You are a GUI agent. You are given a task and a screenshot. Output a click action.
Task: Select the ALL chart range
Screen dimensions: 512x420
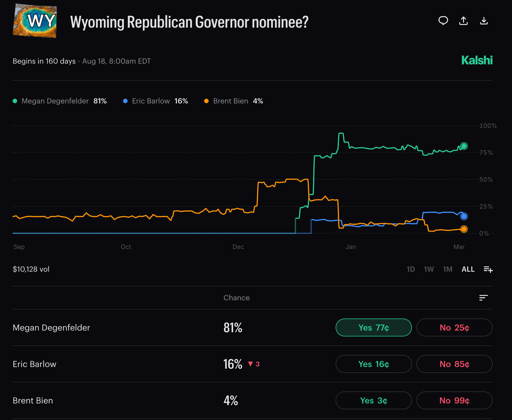468,269
